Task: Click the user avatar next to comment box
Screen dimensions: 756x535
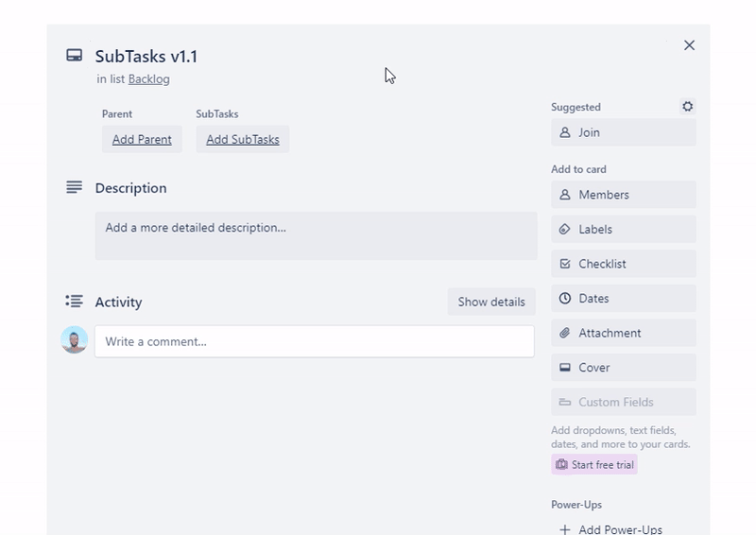Action: [75, 340]
